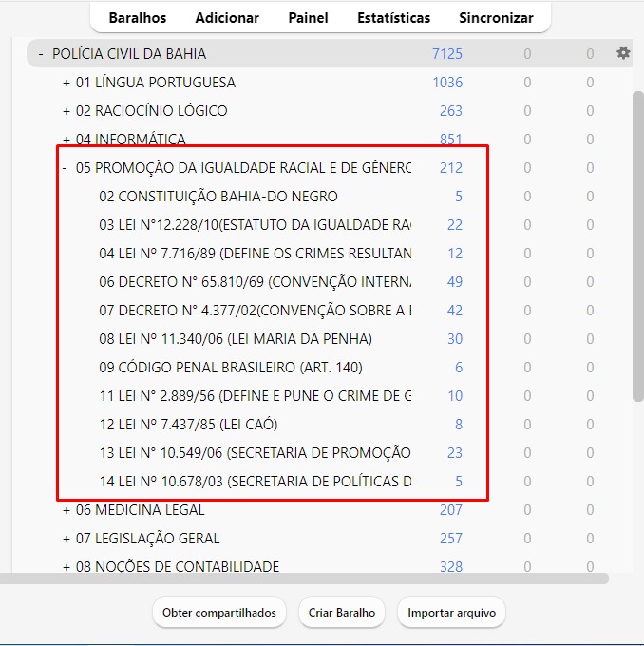Screen dimensions: 644x646
Task: Open the Adicionar tab
Action: (x=227, y=18)
